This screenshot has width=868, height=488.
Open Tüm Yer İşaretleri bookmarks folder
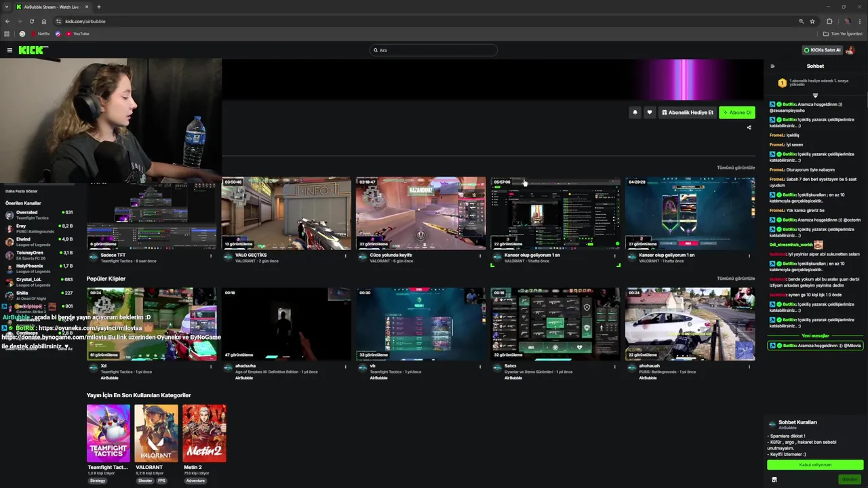point(843,34)
